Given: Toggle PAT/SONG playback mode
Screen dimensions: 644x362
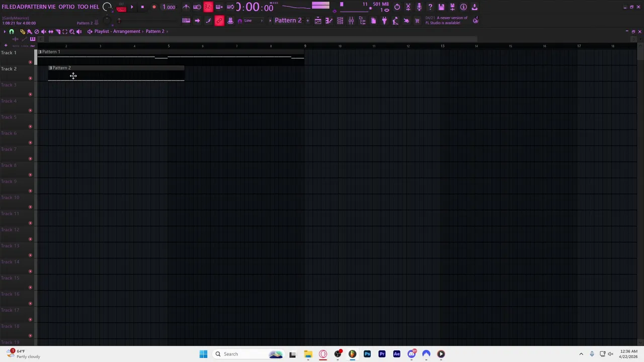Looking at the screenshot, I should pos(121,7).
